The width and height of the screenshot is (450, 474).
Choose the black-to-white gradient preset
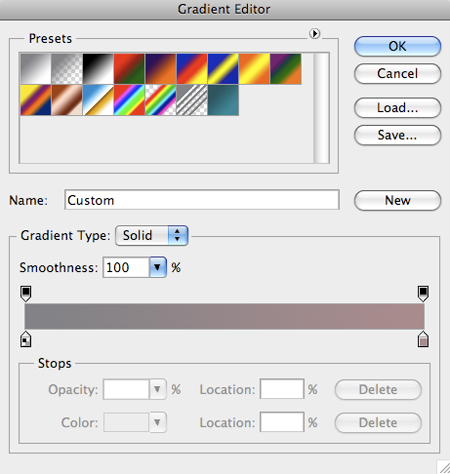click(98, 69)
